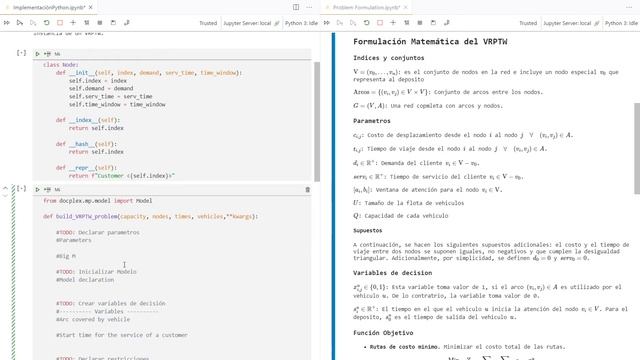The height and width of the screenshot is (360, 640).
Task: Close the ImplementaciónPython.ipynb tab
Action: 91,7
